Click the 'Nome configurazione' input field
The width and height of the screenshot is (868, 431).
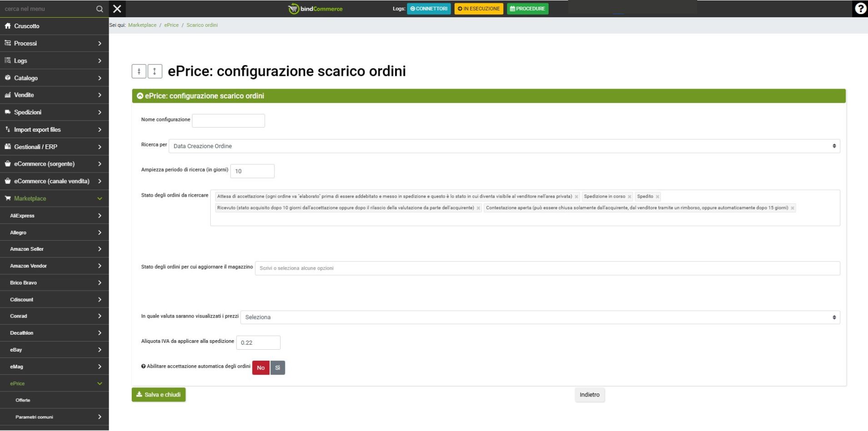pos(228,121)
